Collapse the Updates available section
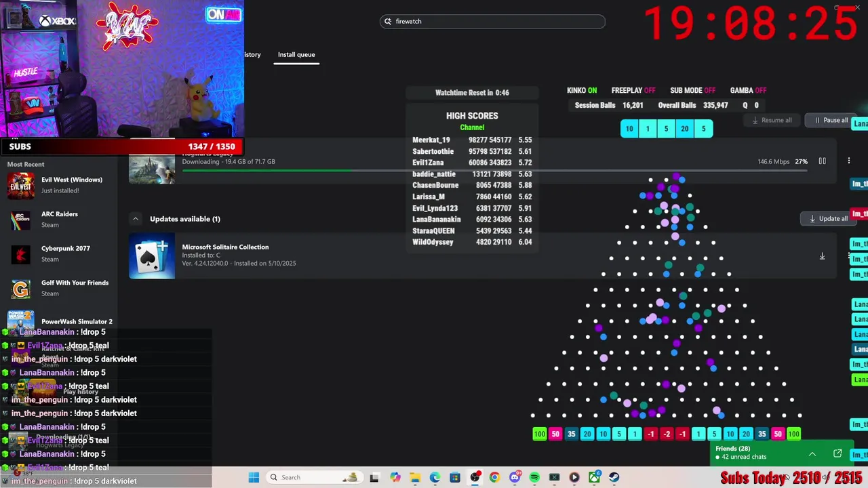Screen dimensions: 868x488 (x=135, y=219)
